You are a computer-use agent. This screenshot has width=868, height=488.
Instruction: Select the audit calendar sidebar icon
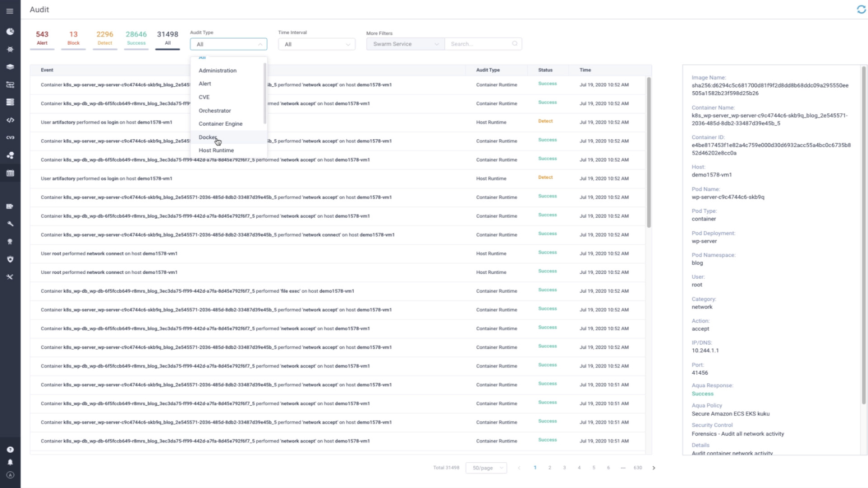point(10,173)
